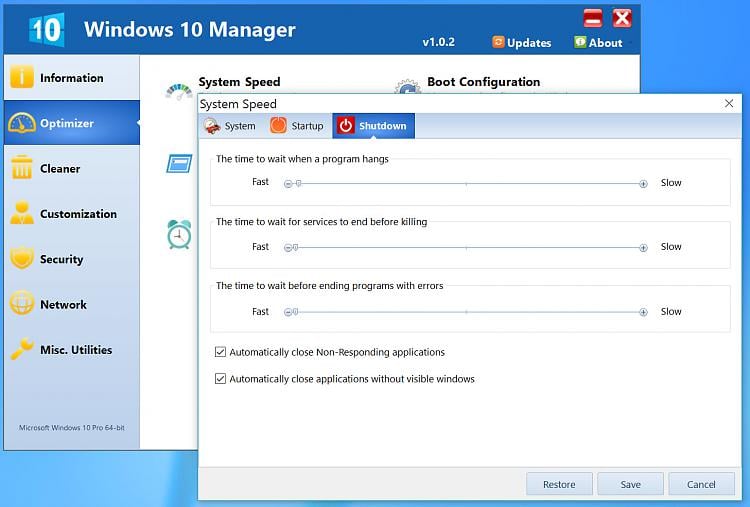The image size is (750, 507).
Task: Open the Information section
Action: pyautogui.click(x=72, y=77)
